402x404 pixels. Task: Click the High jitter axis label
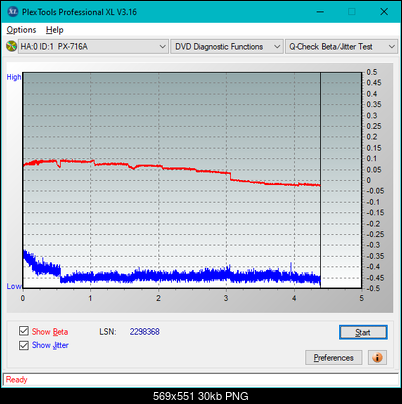[14, 77]
